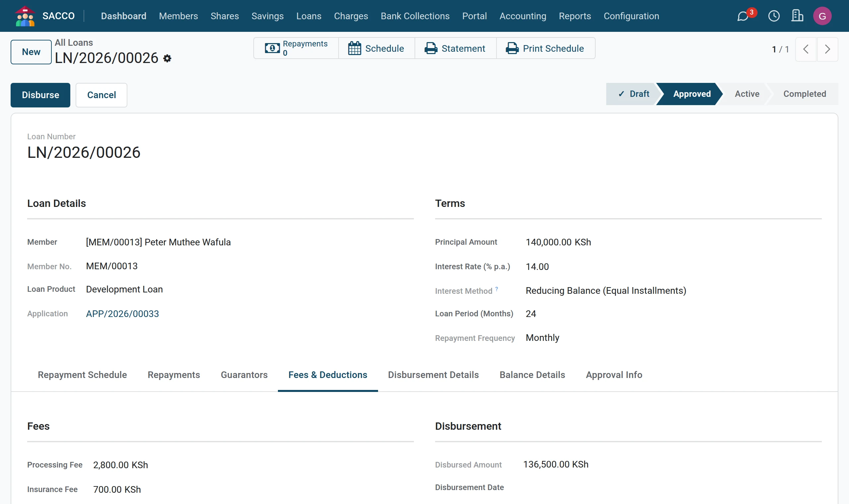Viewport: 849px width, 504px height.
Task: Open the Dashboard menu
Action: (124, 16)
